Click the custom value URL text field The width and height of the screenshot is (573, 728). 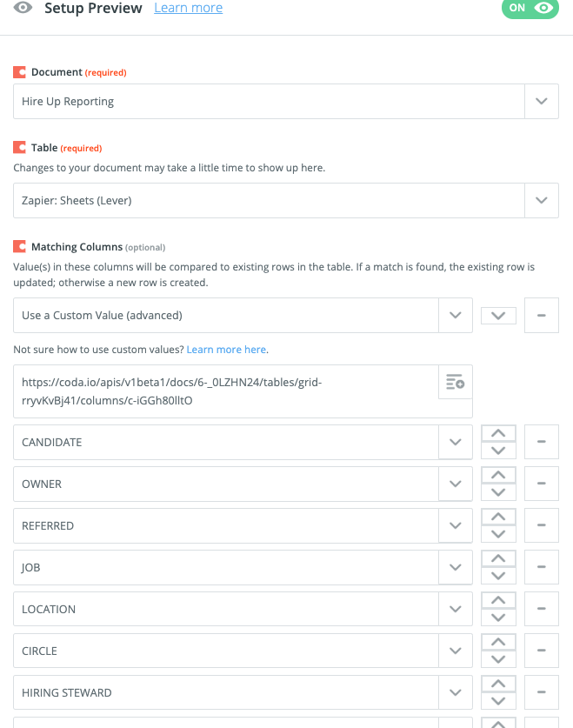pos(226,391)
